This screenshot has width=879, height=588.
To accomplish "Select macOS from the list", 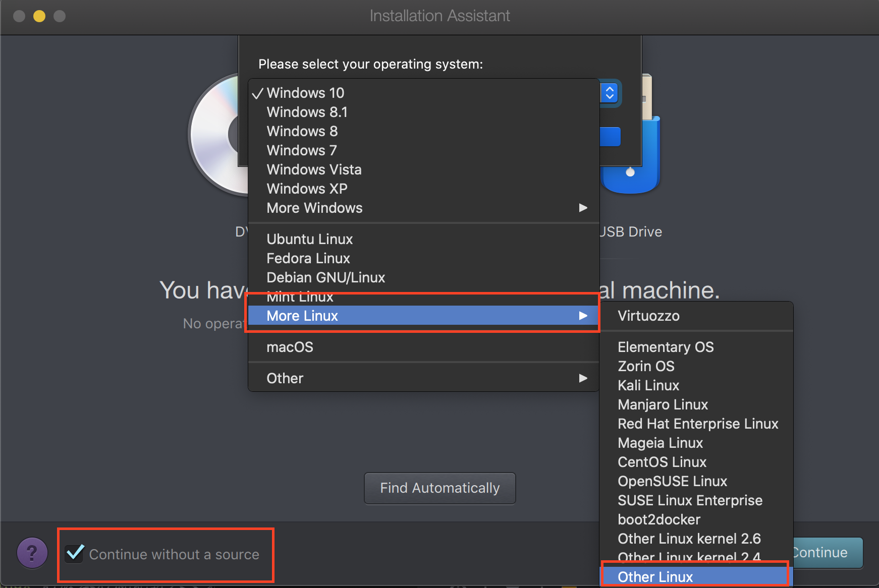I will 423,347.
